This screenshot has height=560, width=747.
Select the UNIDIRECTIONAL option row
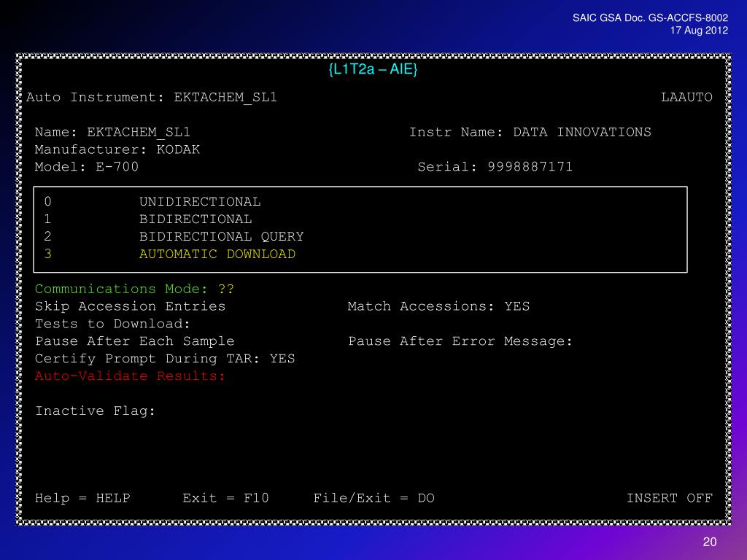pos(152,201)
